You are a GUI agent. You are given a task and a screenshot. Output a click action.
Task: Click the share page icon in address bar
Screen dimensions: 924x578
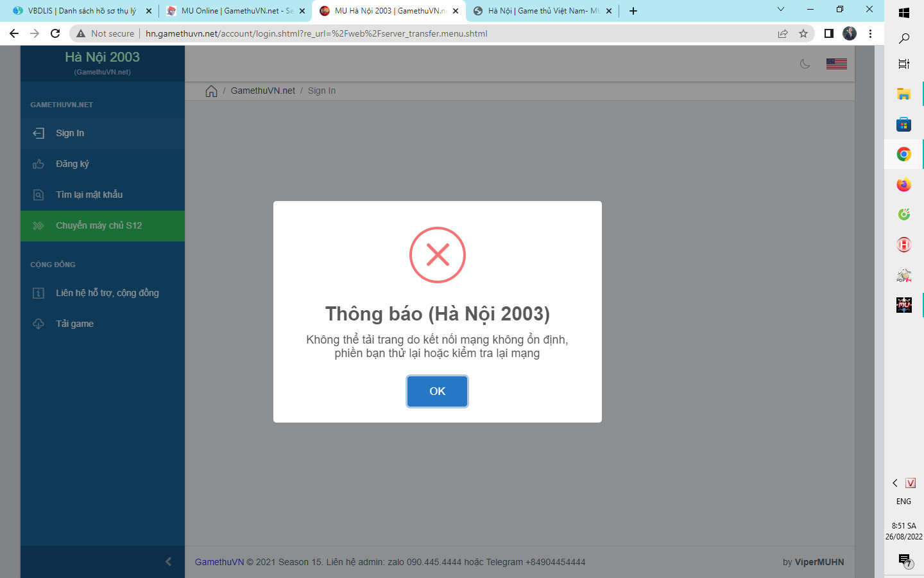pos(783,33)
